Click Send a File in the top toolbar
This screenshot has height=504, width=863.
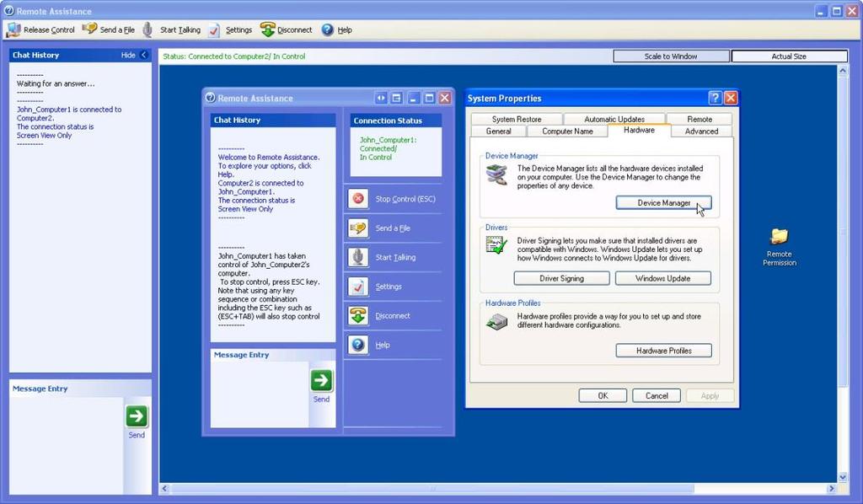pos(109,29)
